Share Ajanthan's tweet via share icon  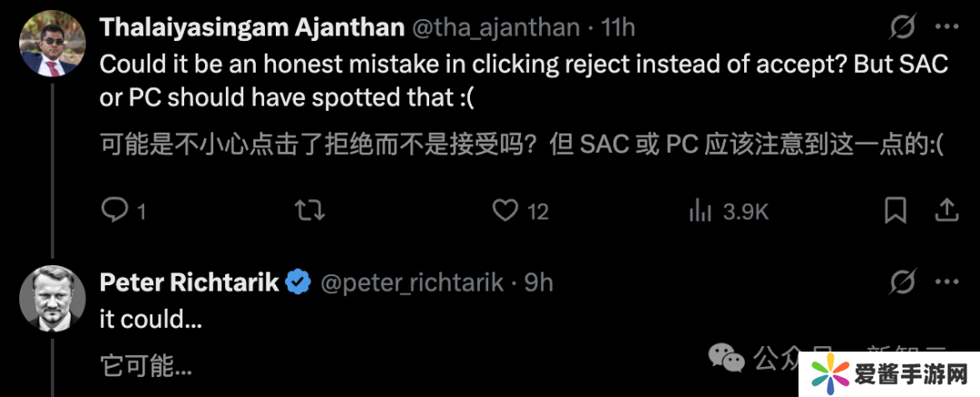946,211
